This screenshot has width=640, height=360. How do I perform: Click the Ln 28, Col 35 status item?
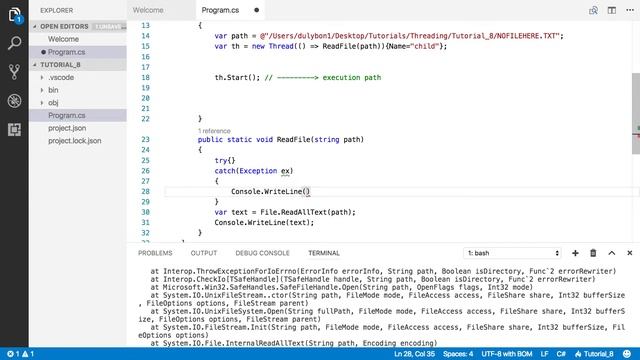[414, 354]
